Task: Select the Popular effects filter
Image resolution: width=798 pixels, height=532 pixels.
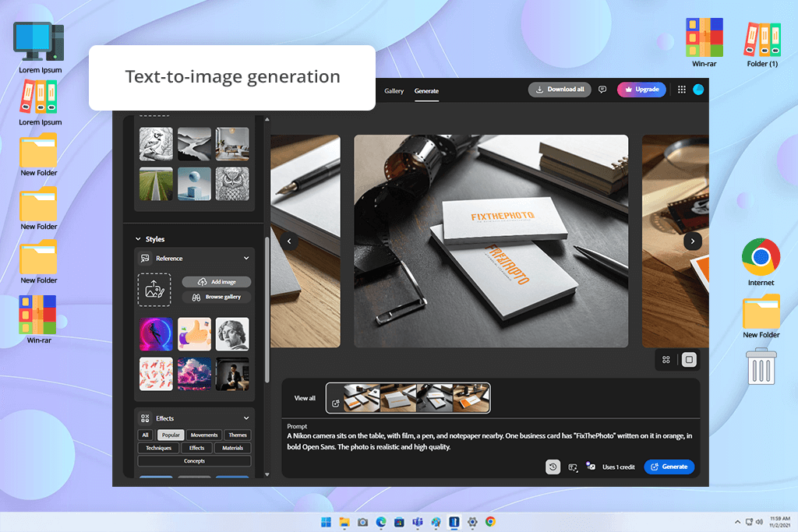Action: [171, 435]
